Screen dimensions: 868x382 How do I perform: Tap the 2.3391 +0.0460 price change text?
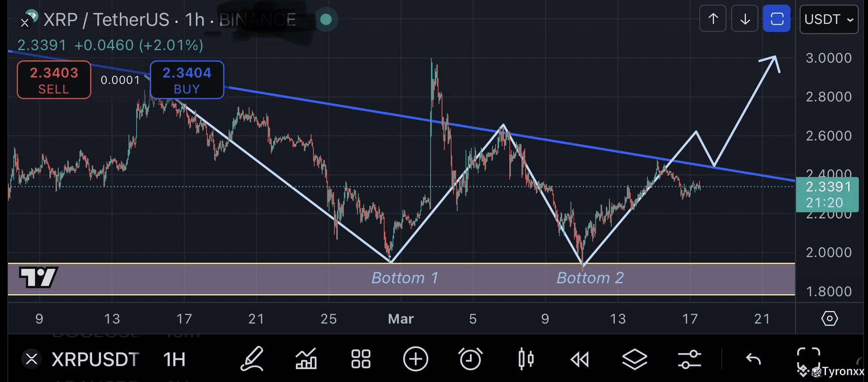110,45
